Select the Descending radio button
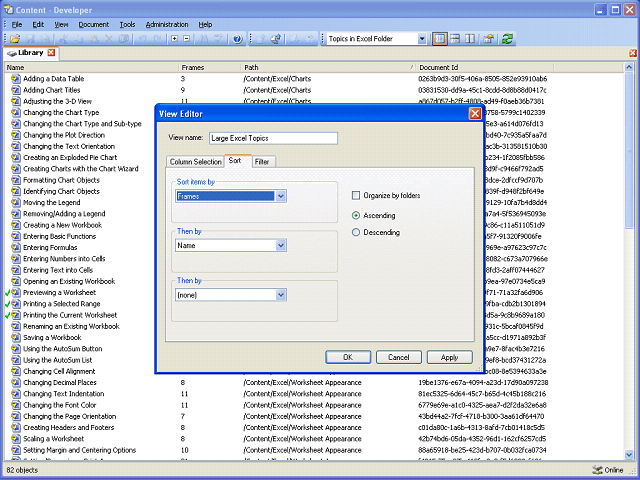This screenshot has height=480, width=640. [x=356, y=232]
